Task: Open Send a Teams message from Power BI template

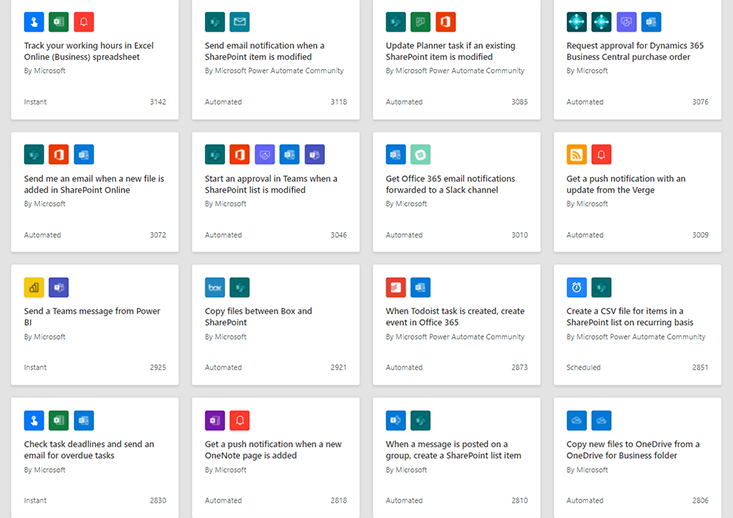Action: click(92, 317)
